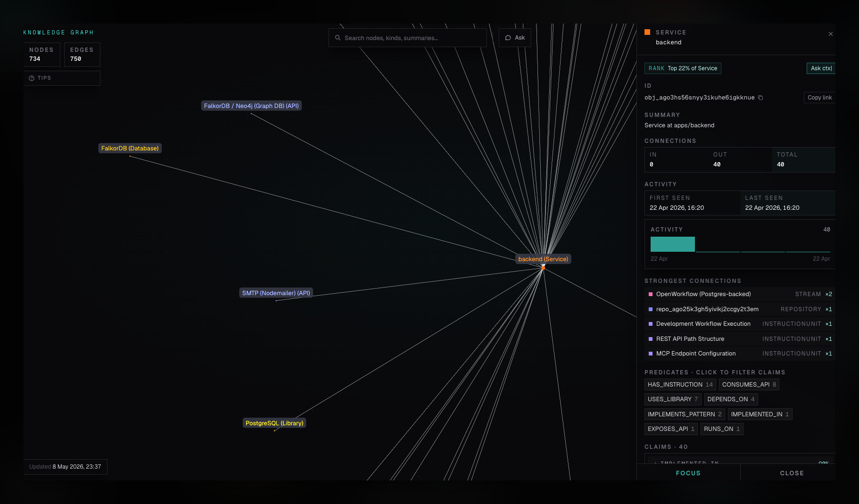This screenshot has height=504, width=859.
Task: Filter claims by IMPLEMENTS_PATTERN predicate
Action: [685, 414]
